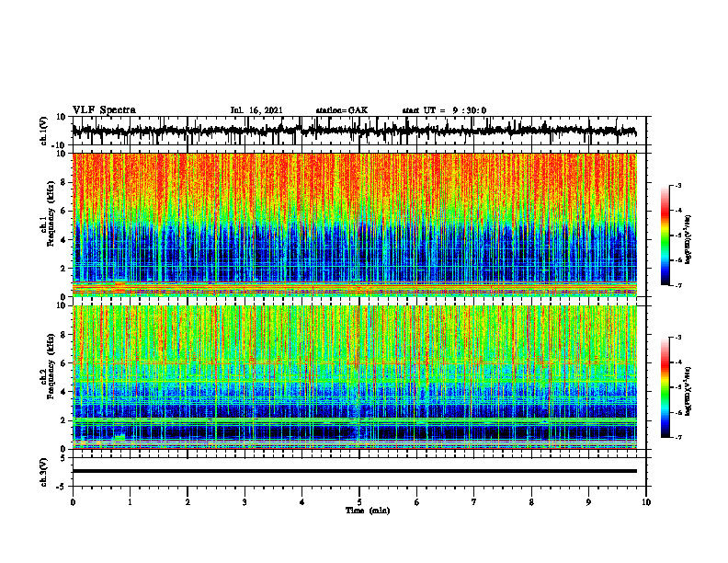Click the "-3" label atop ch.1 colorbar
Viewport: 728px width, 563px height.
(x=677, y=185)
